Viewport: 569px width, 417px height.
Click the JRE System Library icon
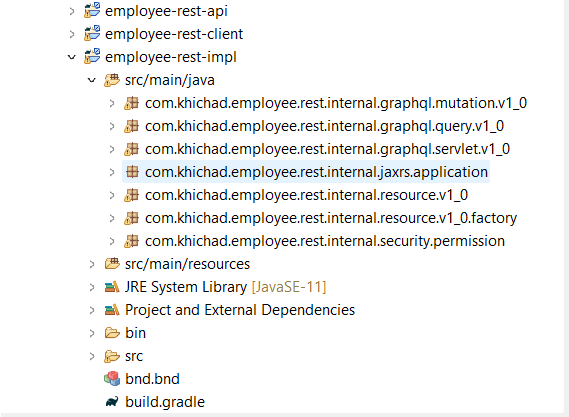click(112, 287)
